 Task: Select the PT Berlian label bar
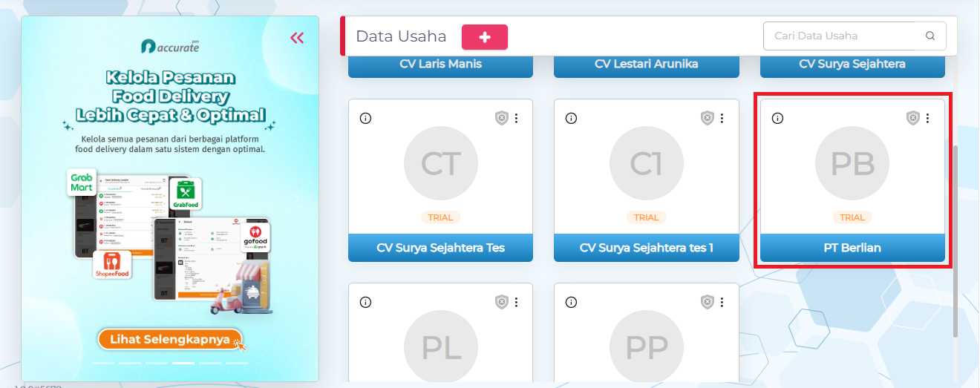[x=852, y=248]
